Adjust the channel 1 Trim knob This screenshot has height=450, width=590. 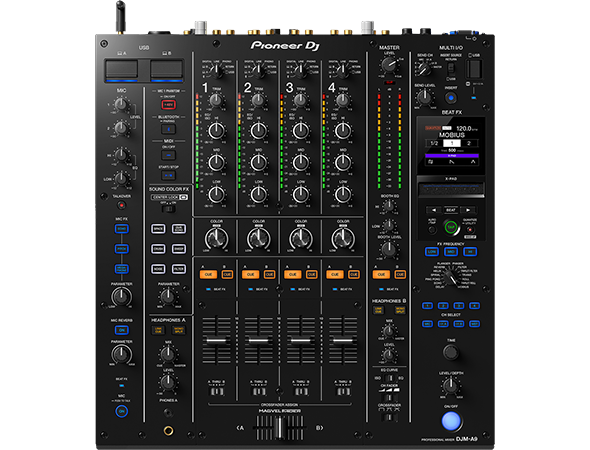pyautogui.click(x=216, y=100)
